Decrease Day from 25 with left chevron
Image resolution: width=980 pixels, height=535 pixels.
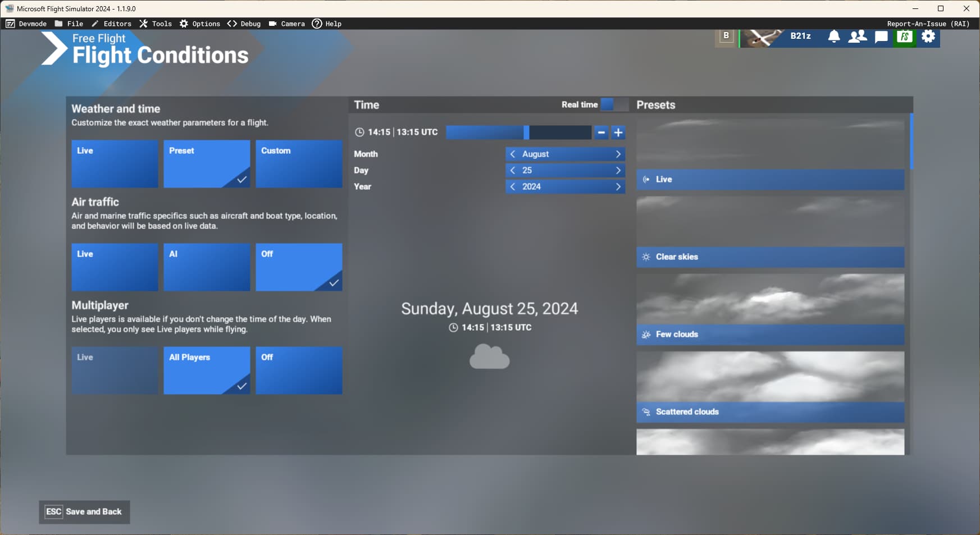(513, 170)
